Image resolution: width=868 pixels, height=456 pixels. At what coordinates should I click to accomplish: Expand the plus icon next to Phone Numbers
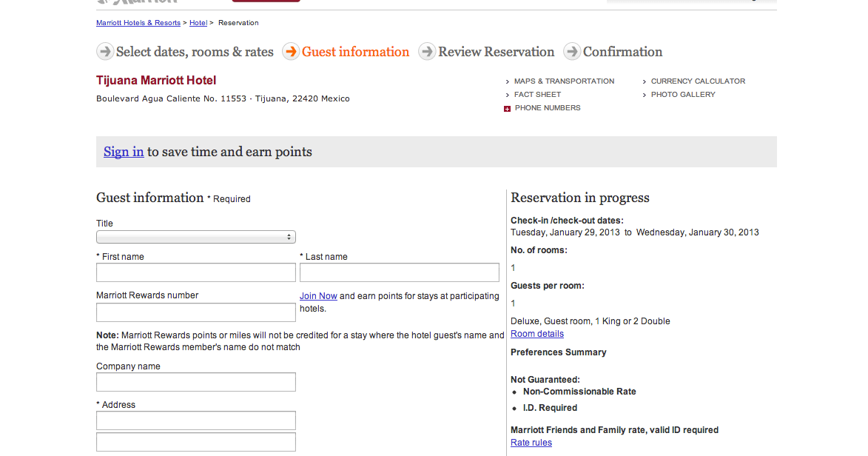point(507,109)
